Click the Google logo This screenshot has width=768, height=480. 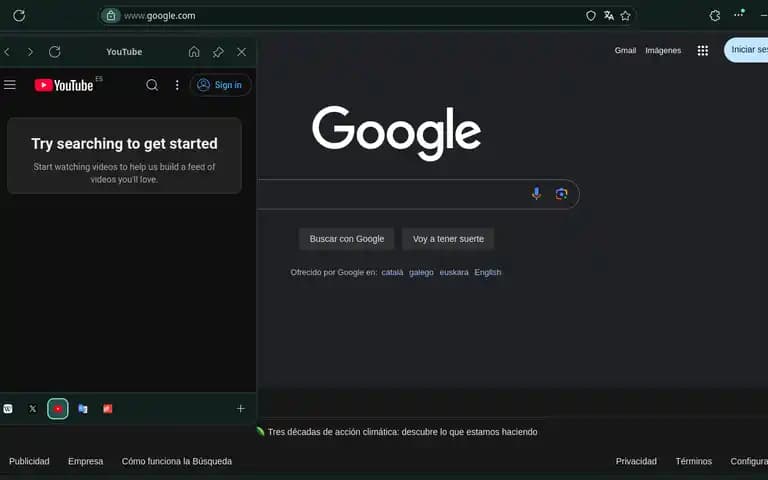(397, 132)
